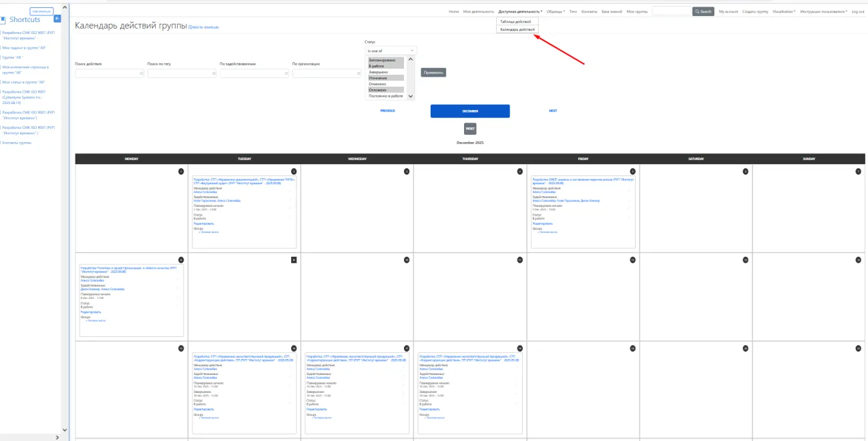Click the left sidebar vertical scrollbar down arrow

click(65, 430)
